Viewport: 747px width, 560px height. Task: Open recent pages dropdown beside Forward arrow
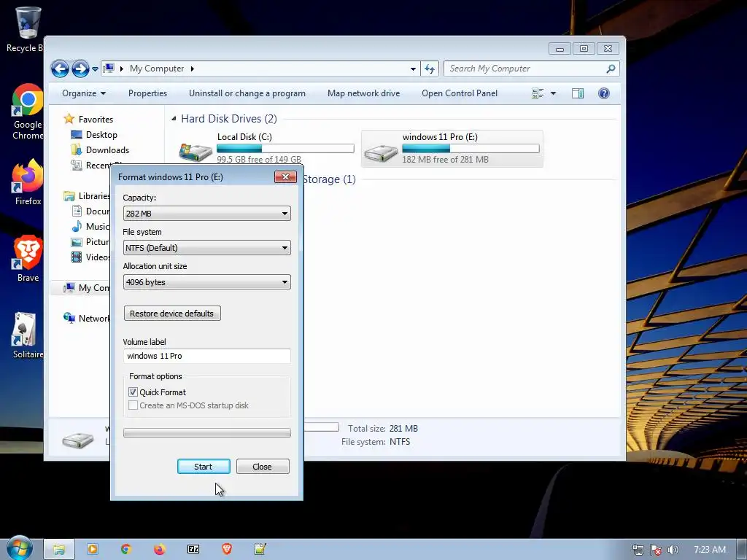tap(95, 69)
